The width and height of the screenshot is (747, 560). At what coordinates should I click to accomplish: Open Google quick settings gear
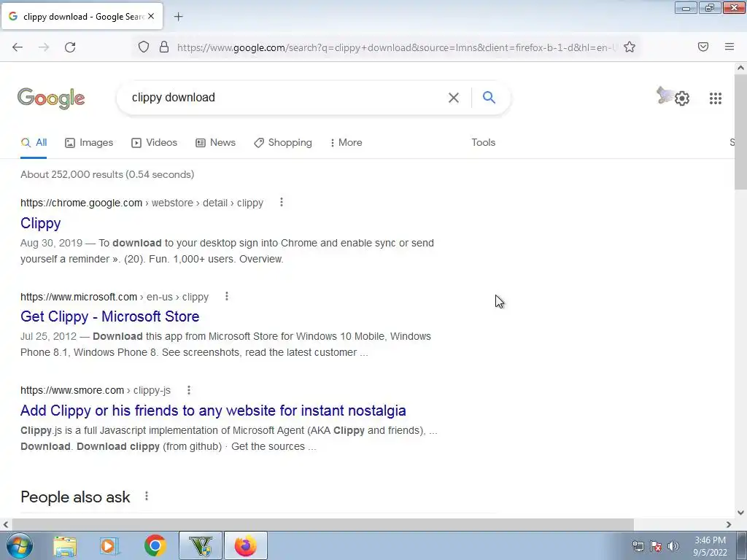(x=682, y=98)
